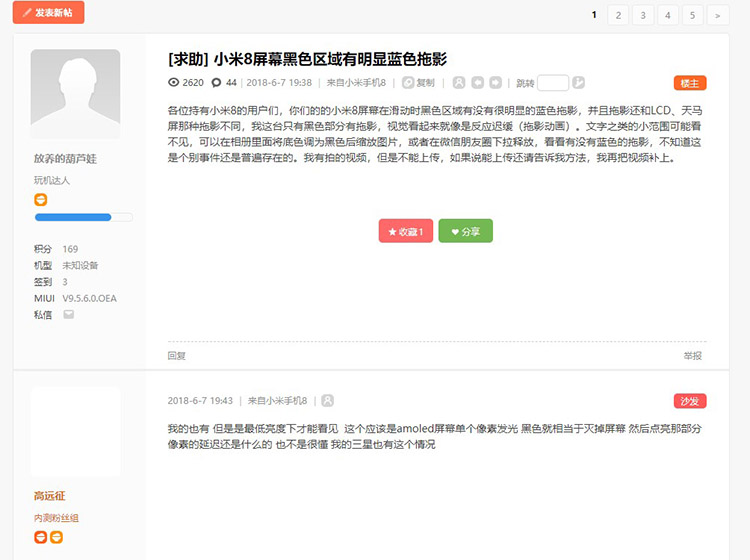
Task: Click the 积分 value 169
Action: tap(70, 249)
